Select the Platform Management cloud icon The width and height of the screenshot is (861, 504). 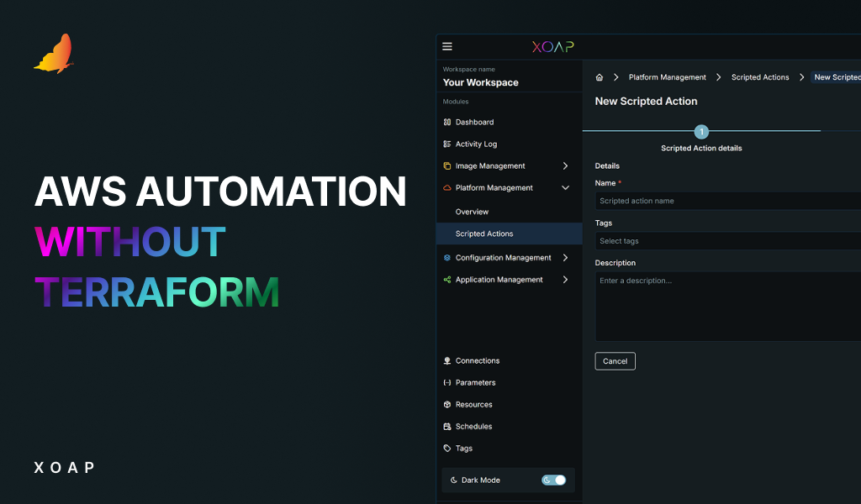click(446, 187)
